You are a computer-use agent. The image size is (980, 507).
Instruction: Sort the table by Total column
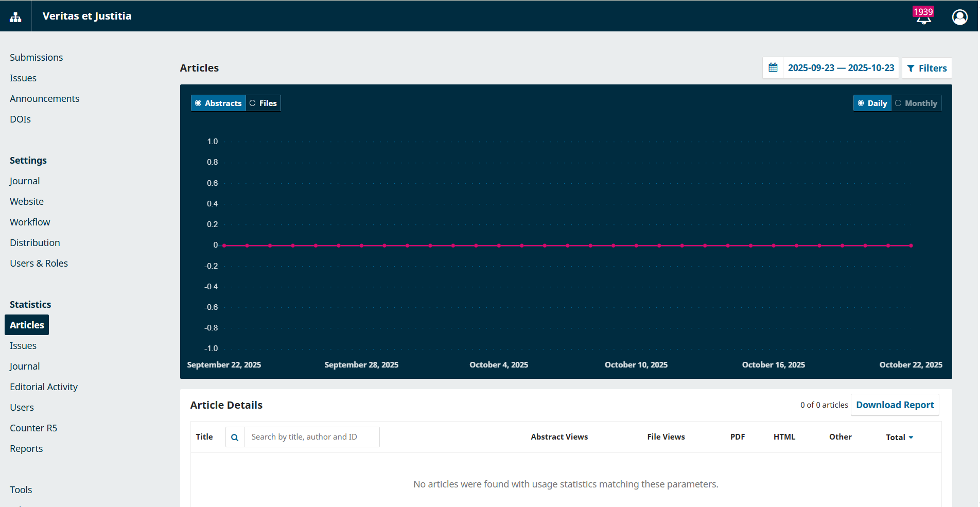click(x=899, y=438)
